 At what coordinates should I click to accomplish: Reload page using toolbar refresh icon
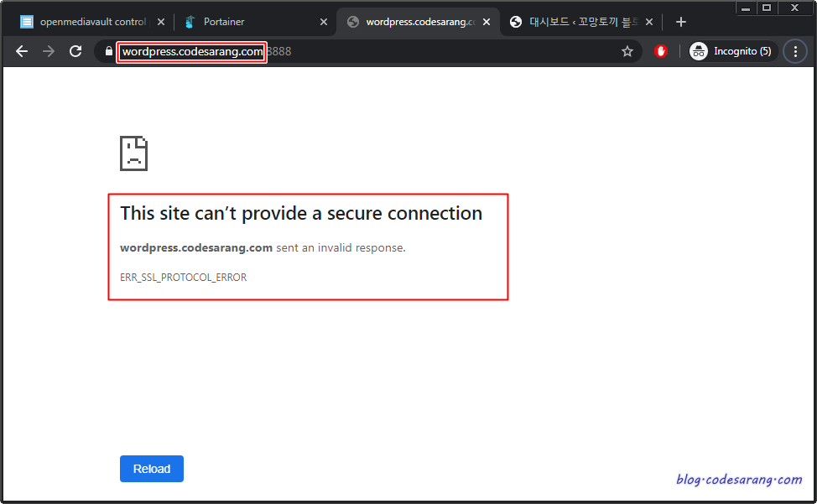click(x=75, y=51)
